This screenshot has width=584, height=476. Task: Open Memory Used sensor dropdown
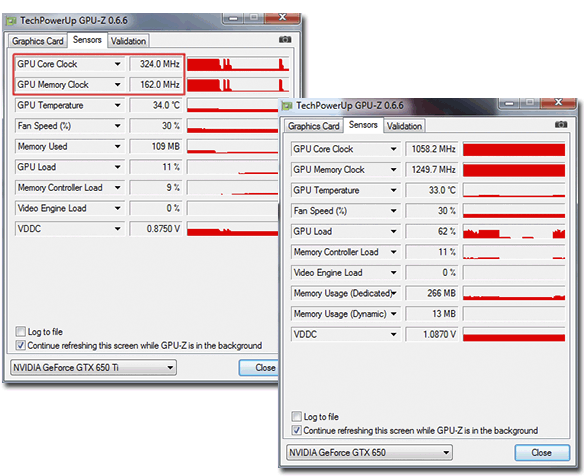tap(117, 146)
